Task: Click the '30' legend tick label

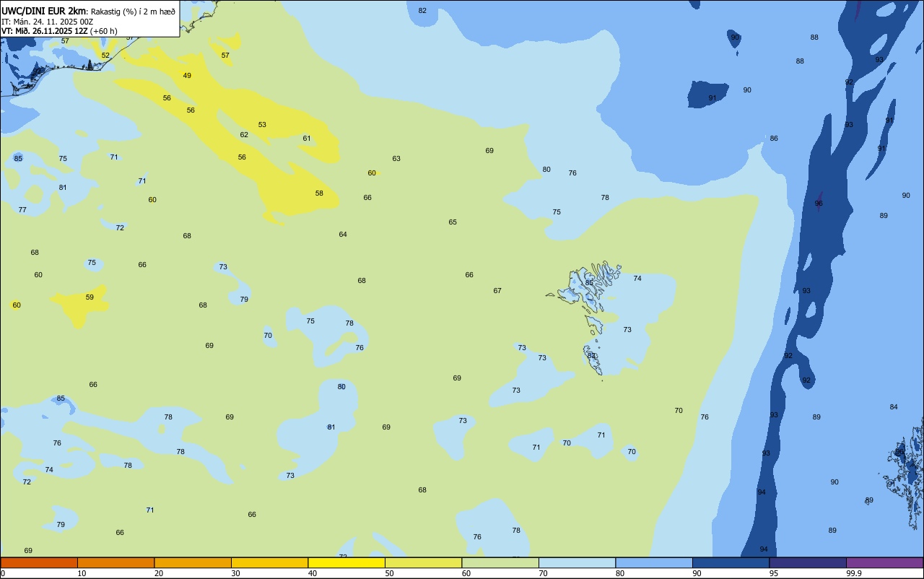Action: click(235, 573)
